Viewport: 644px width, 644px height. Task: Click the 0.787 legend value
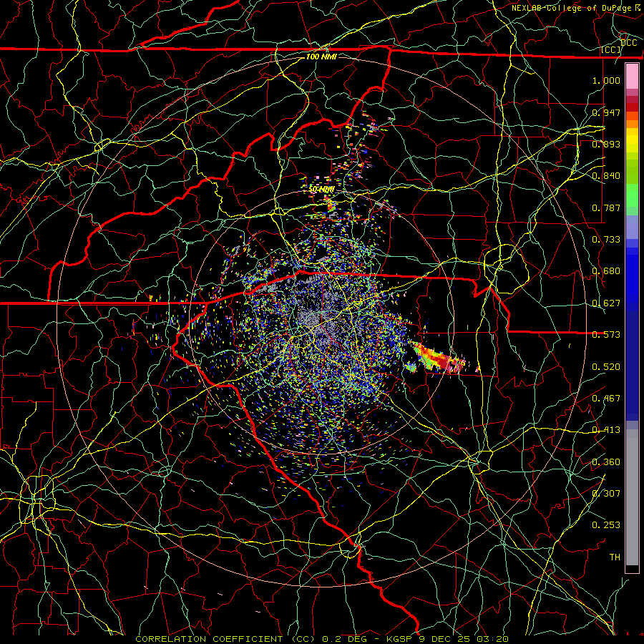[606, 208]
